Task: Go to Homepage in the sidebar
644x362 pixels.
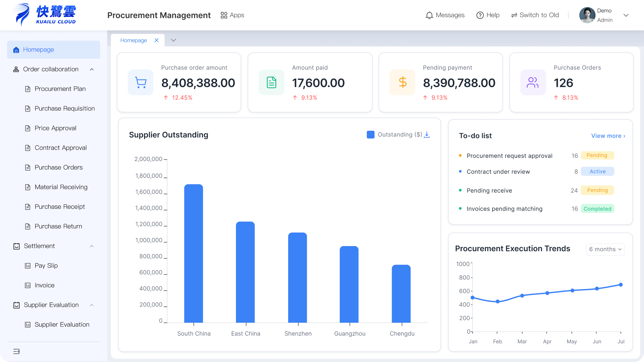Action: tap(54, 50)
